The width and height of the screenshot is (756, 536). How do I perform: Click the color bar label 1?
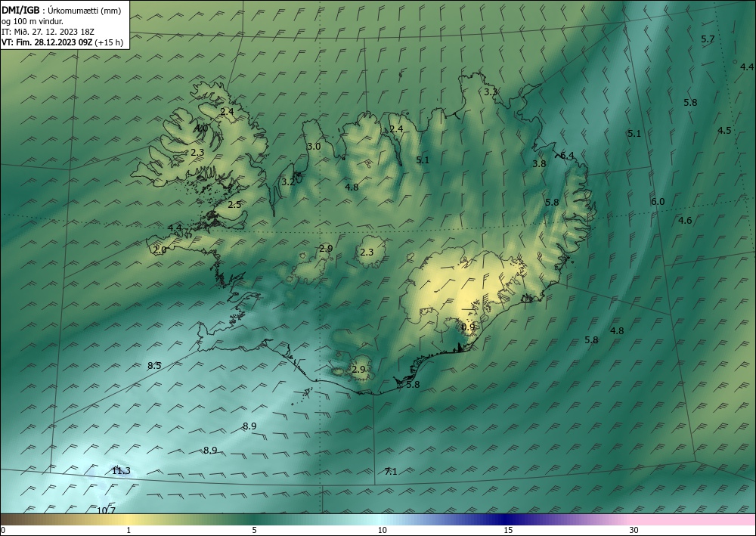[x=129, y=530]
